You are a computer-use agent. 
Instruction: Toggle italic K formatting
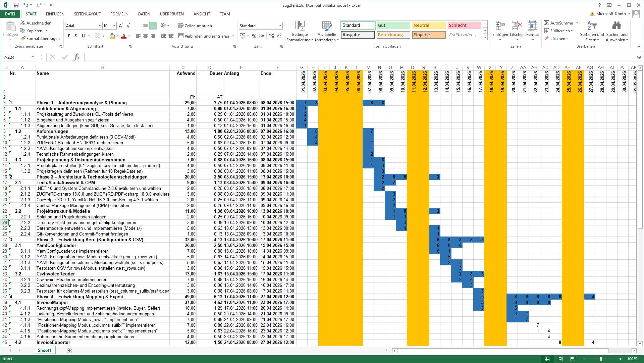click(76, 36)
